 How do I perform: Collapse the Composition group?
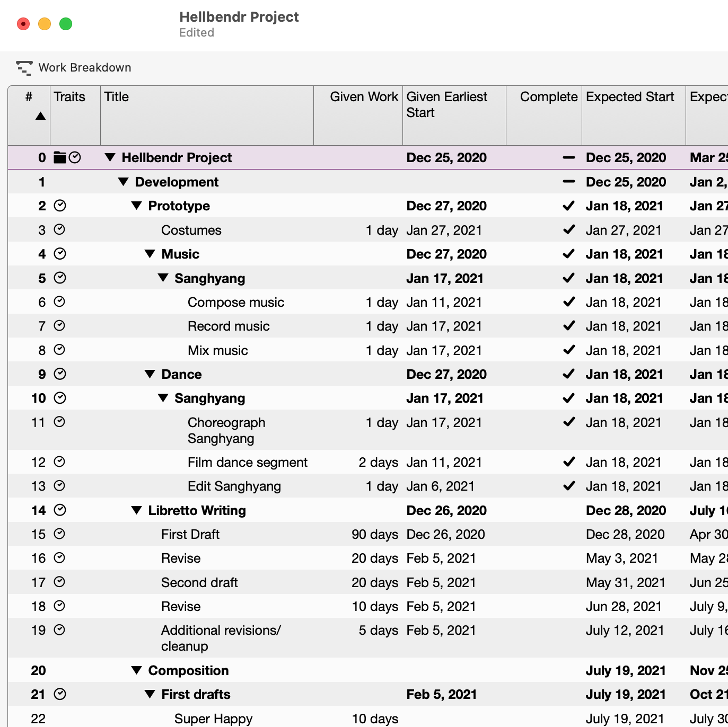tap(136, 670)
